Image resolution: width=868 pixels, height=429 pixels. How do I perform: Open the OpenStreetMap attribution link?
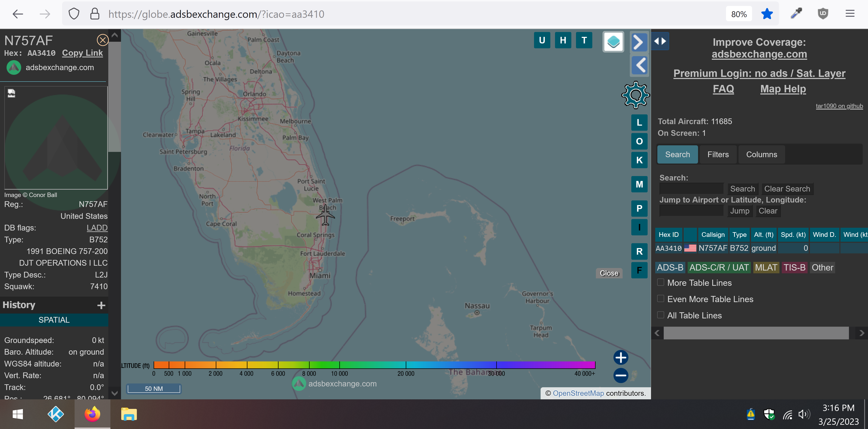(578, 393)
